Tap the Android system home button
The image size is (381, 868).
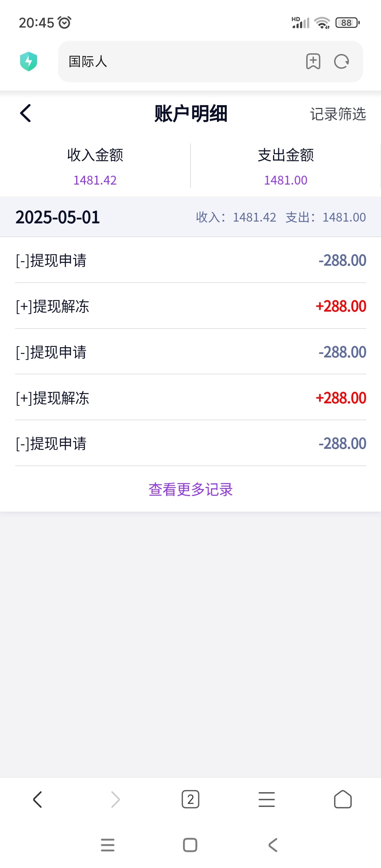190,845
